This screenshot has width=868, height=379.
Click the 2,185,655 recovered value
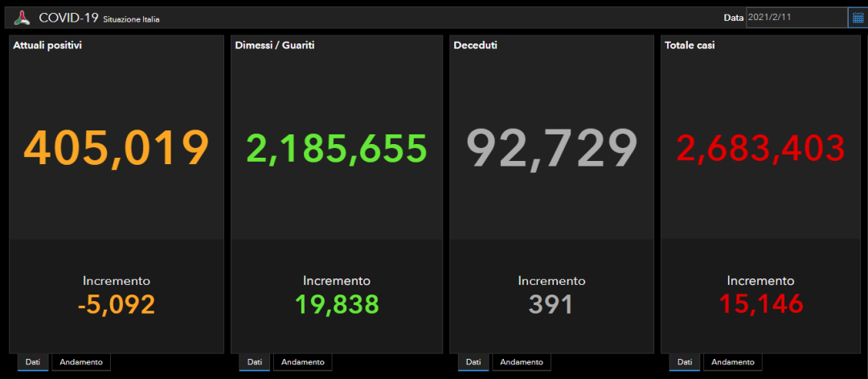(x=337, y=149)
